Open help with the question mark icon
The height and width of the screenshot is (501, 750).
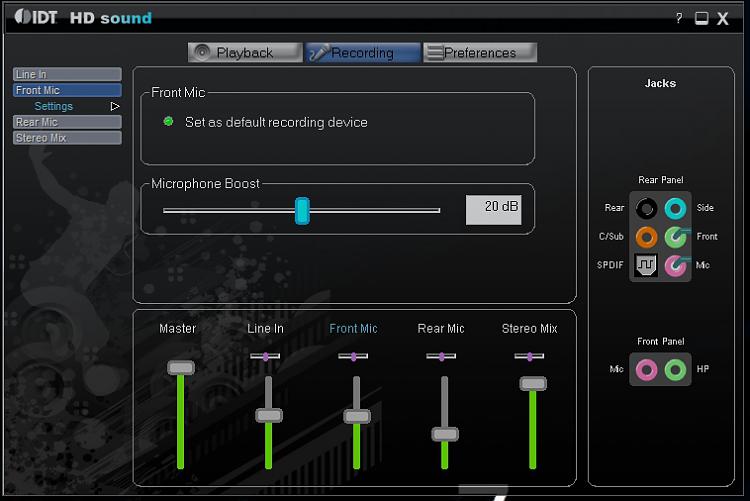[679, 19]
